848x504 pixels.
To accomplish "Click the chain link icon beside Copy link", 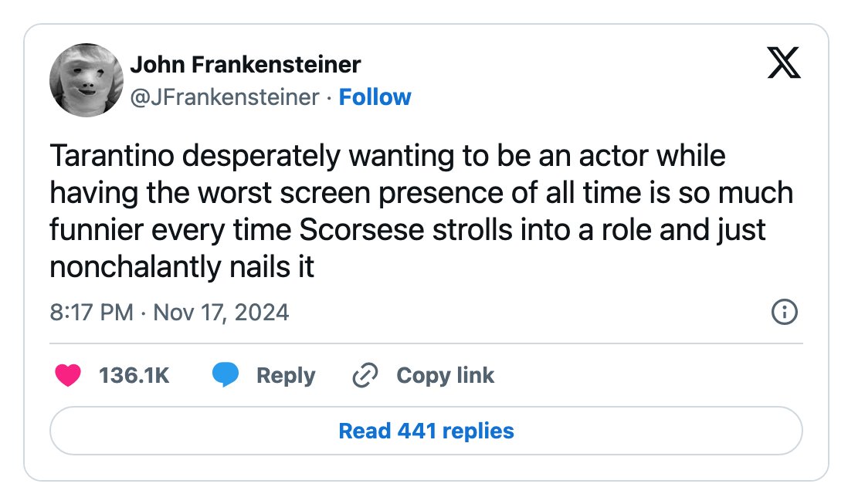I will coord(365,375).
